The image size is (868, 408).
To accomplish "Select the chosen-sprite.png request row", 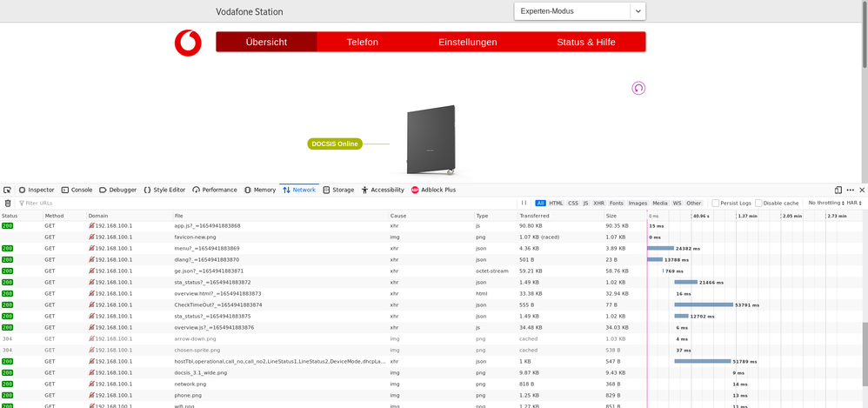I will tap(431, 351).
